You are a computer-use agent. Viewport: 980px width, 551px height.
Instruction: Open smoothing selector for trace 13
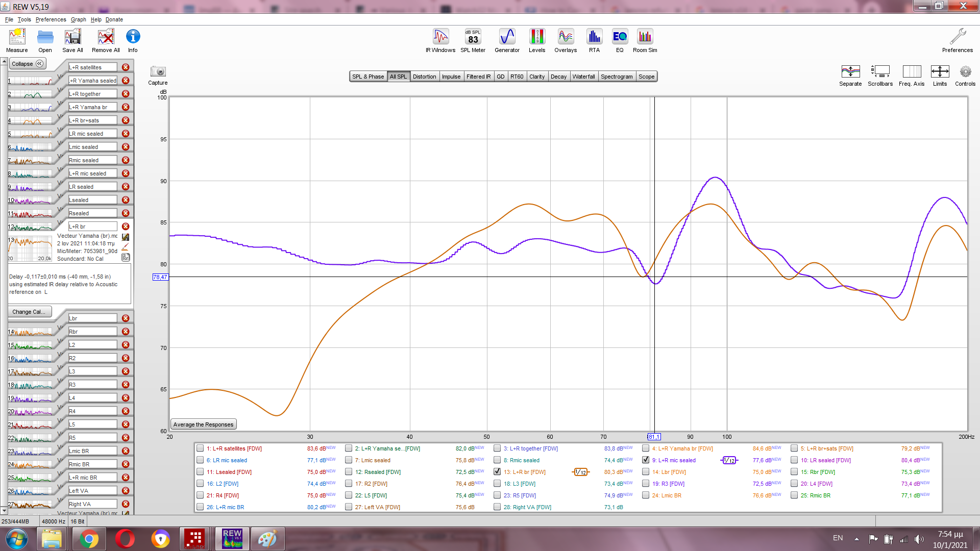[x=580, y=472]
